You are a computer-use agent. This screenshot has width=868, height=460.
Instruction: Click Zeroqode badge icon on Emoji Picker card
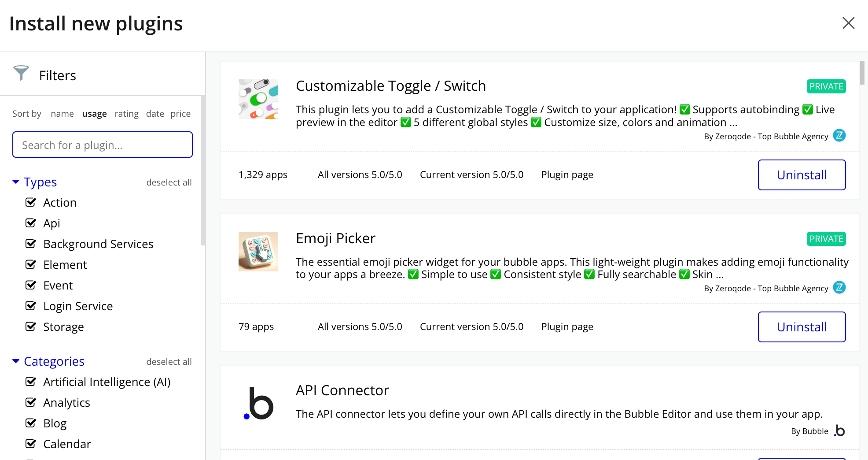[x=839, y=288]
